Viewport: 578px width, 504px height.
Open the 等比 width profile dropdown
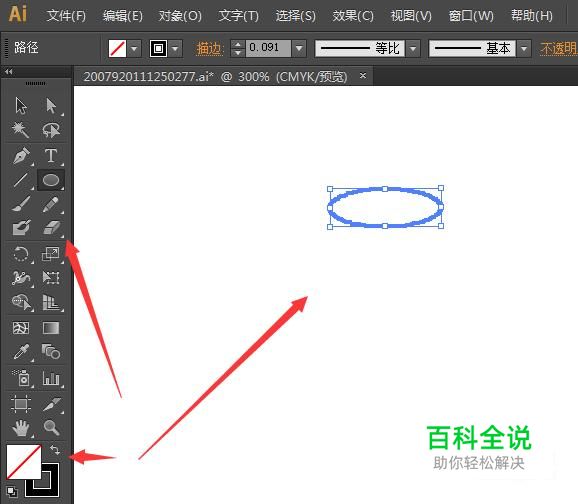413,48
